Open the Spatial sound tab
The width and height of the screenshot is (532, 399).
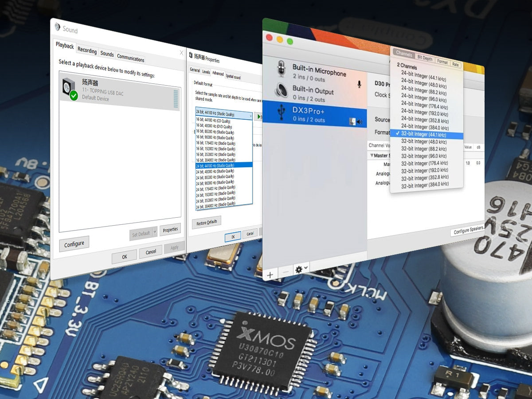233,77
